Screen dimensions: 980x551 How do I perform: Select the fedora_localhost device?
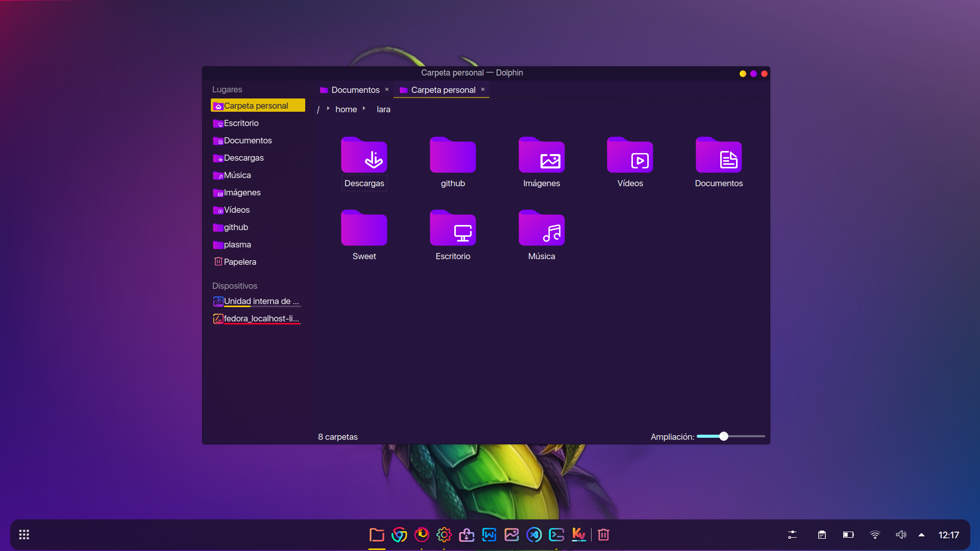pyautogui.click(x=258, y=318)
